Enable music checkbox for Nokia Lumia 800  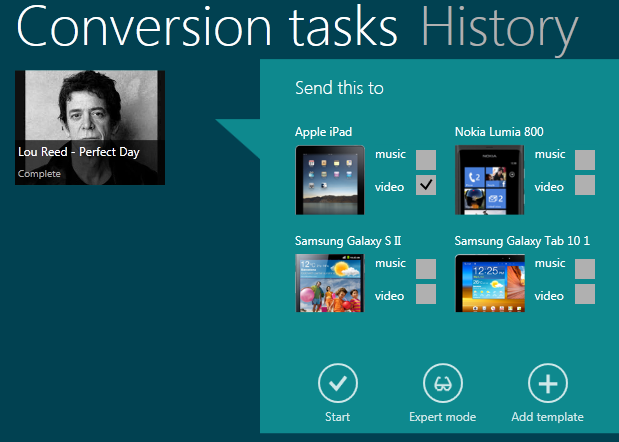click(585, 160)
